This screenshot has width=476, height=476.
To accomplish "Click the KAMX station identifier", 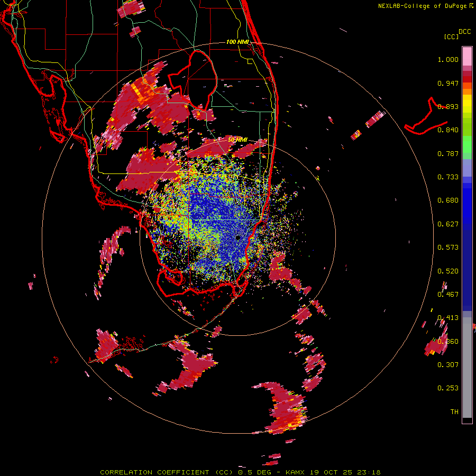I will (296, 472).
